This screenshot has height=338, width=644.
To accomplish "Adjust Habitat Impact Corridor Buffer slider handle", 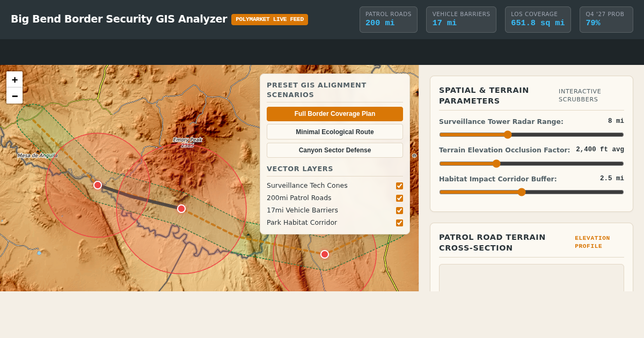I will (522, 192).
